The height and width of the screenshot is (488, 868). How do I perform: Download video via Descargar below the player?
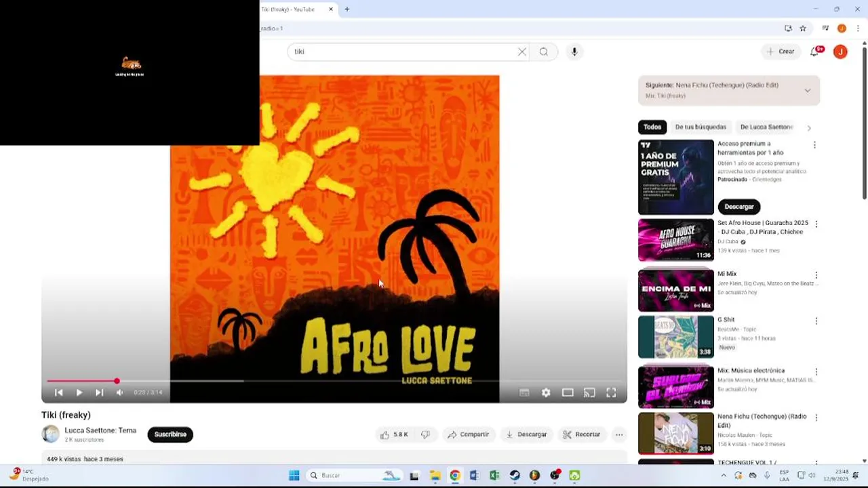[526, 434]
